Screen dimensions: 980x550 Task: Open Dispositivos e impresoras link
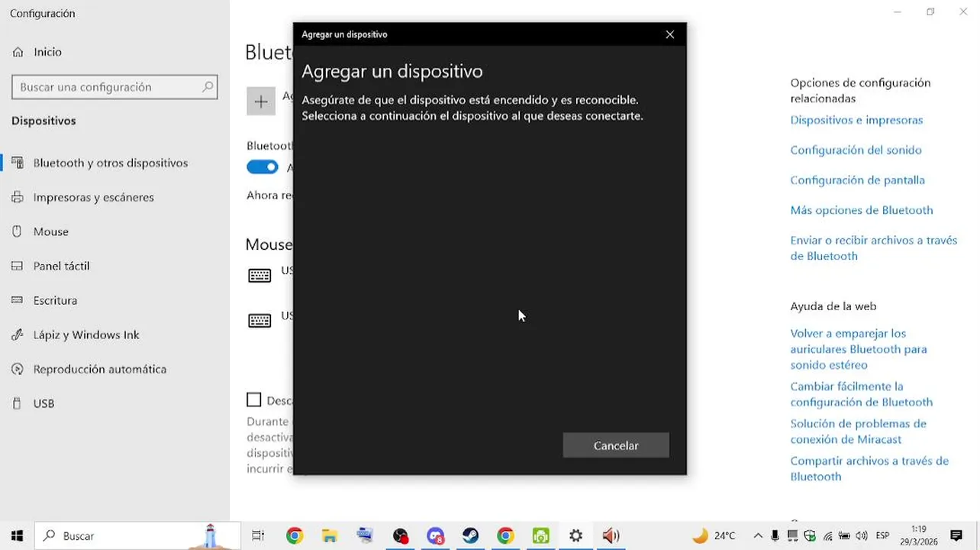pyautogui.click(x=856, y=120)
